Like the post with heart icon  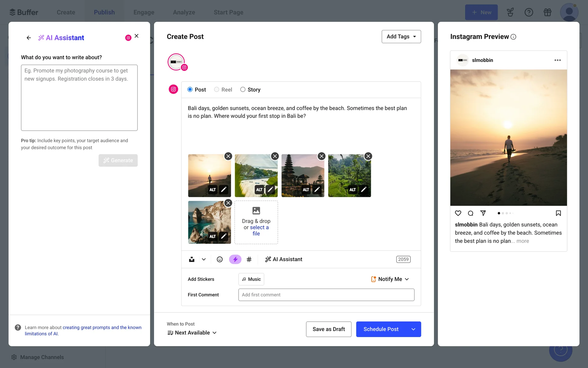pos(458,213)
